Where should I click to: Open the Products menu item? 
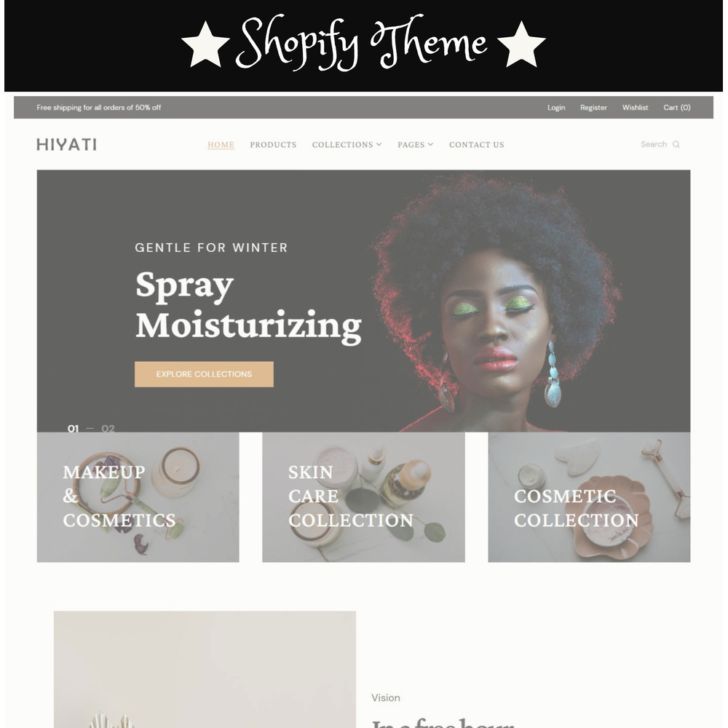(x=273, y=145)
